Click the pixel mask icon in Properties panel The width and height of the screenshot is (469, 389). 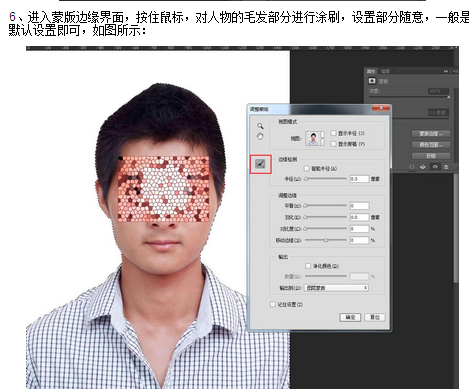[x=372, y=81]
